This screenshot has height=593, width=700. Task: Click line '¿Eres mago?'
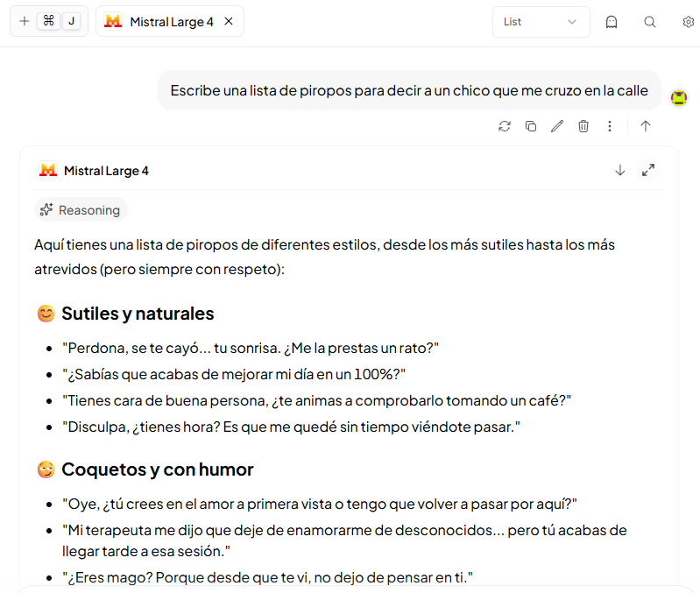pos(267,578)
